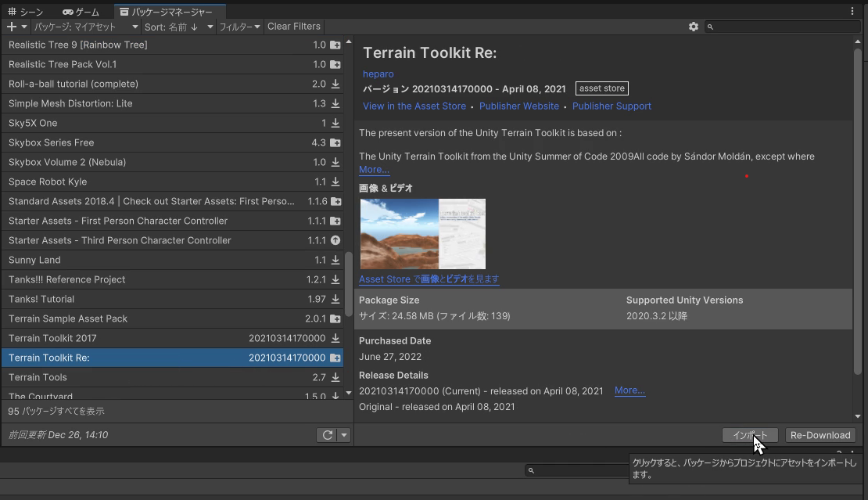Open Asset Store images and videos link
The image size is (868, 500).
429,279
